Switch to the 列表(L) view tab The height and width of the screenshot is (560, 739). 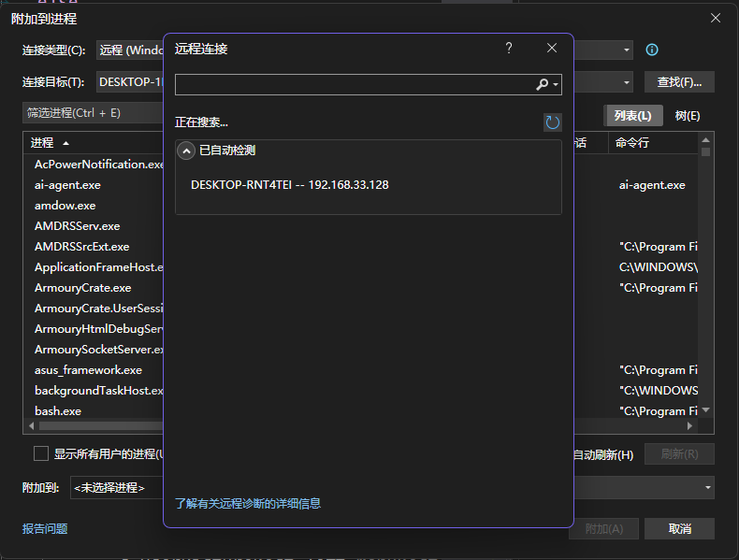coord(632,116)
